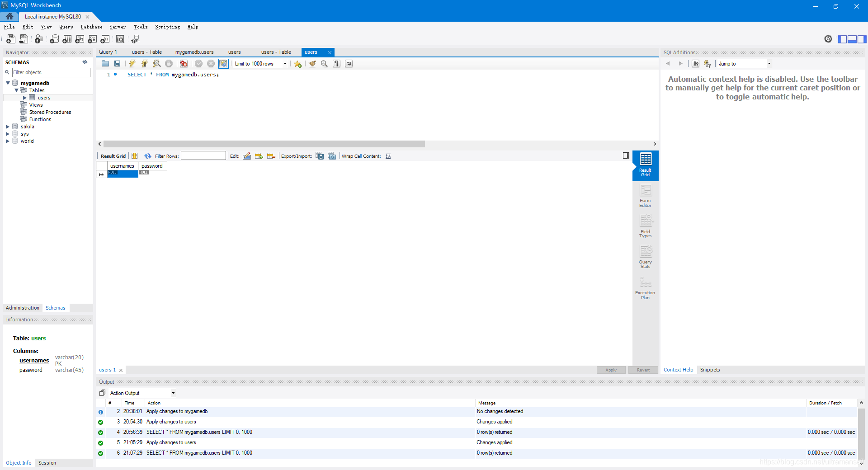Image resolution: width=868 pixels, height=470 pixels.
Task: Toggle invisible characters display icon
Action: [336, 64]
